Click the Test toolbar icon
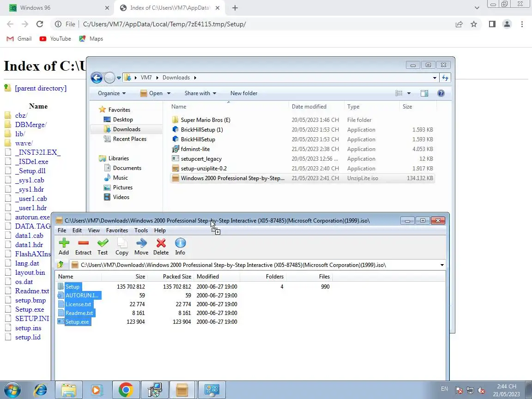 pyautogui.click(x=103, y=246)
